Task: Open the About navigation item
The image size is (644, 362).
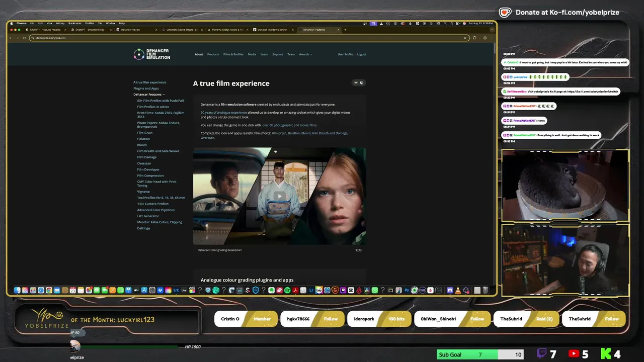Action: pyautogui.click(x=199, y=54)
